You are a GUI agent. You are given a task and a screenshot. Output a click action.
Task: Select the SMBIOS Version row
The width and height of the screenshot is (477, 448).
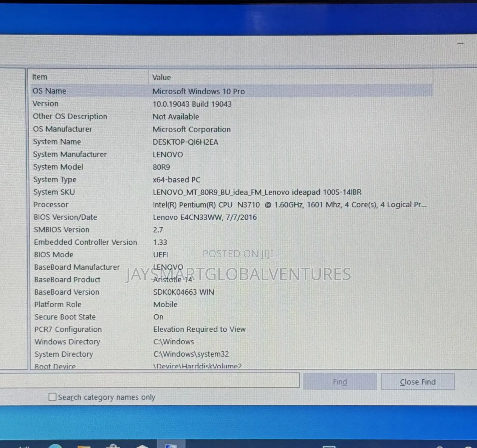232,229
